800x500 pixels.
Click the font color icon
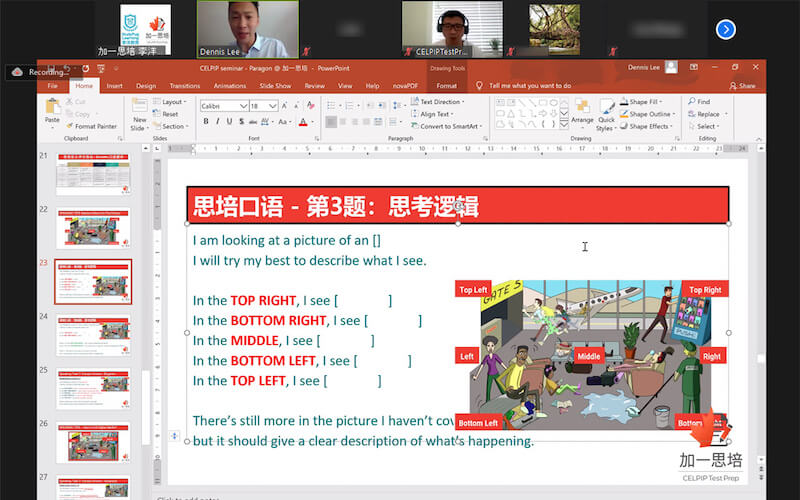pos(302,122)
